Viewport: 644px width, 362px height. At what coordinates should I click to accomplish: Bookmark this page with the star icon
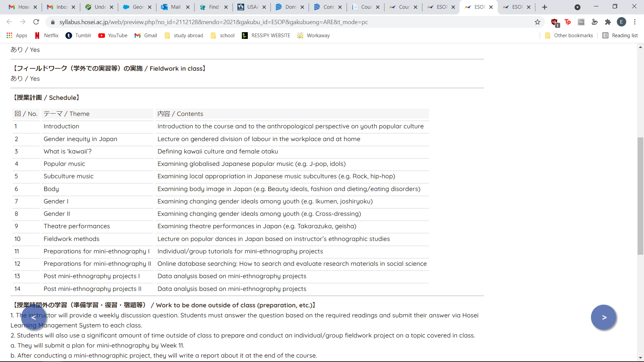coord(537,22)
